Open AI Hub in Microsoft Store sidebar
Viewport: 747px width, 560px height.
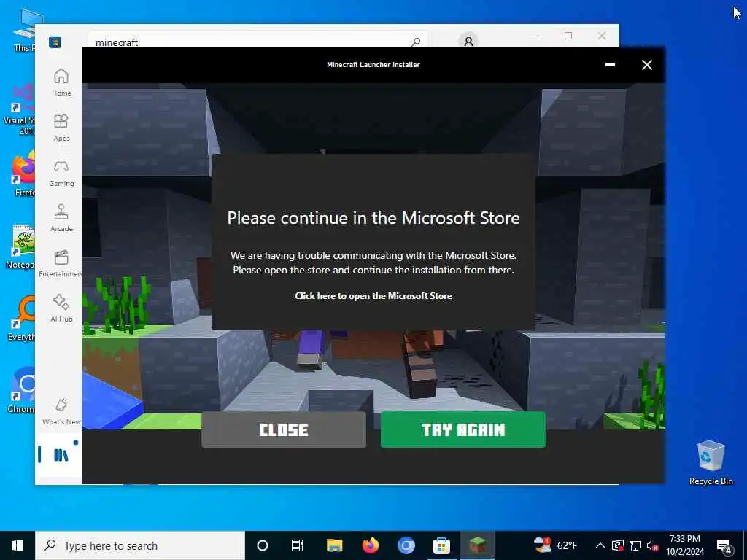[61, 308]
